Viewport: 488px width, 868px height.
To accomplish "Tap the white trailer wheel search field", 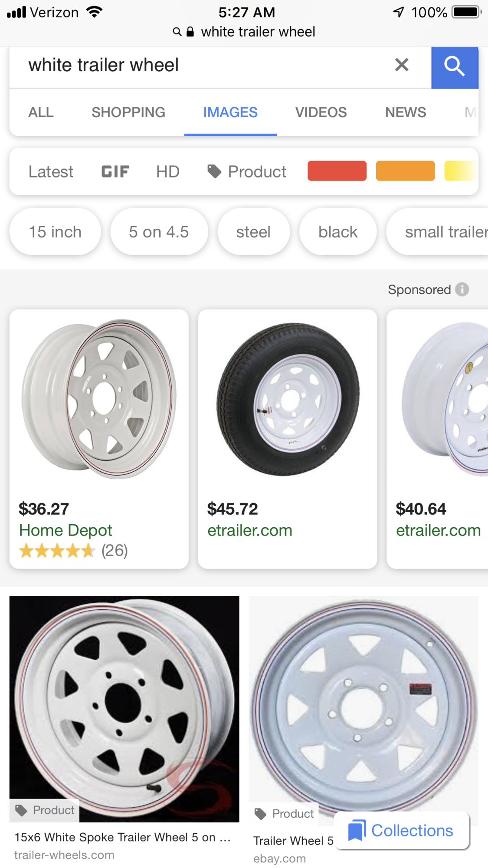I will (x=195, y=65).
